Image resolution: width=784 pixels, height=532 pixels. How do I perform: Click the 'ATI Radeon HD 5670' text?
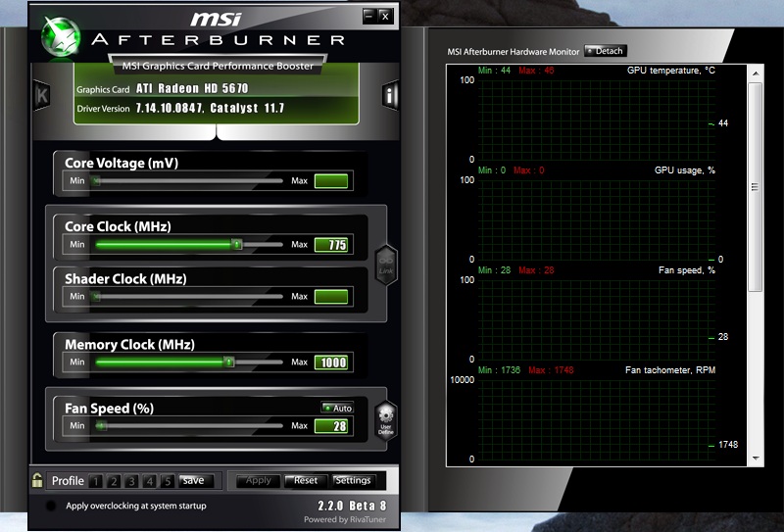coord(192,89)
